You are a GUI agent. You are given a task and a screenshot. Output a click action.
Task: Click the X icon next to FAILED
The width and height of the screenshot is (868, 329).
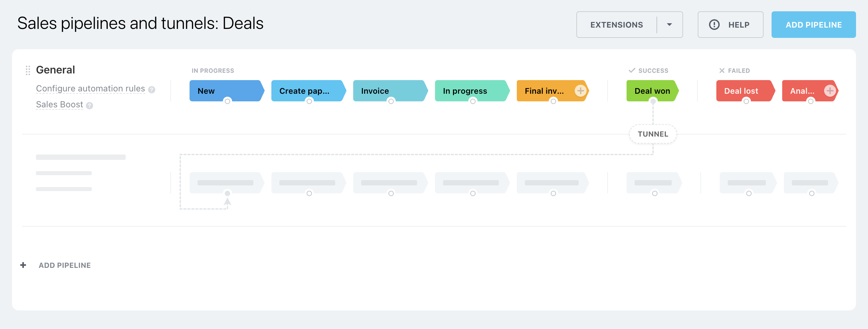(721, 70)
